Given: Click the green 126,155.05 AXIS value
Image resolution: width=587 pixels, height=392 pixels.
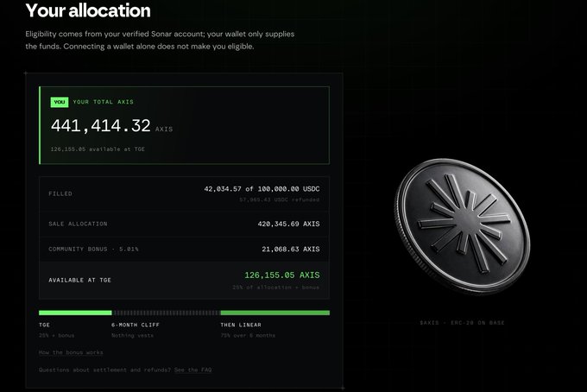Looking at the screenshot, I should (282, 275).
